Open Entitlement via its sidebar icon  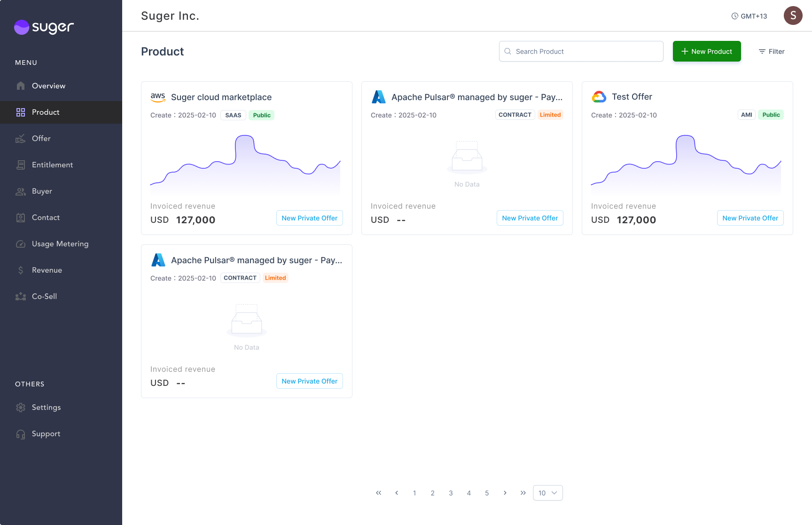[x=21, y=165]
